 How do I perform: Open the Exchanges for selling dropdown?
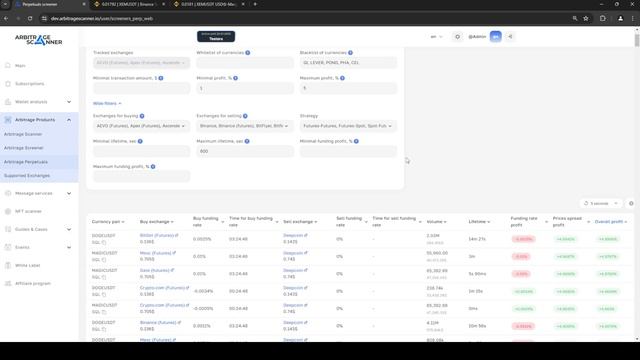[x=244, y=126]
